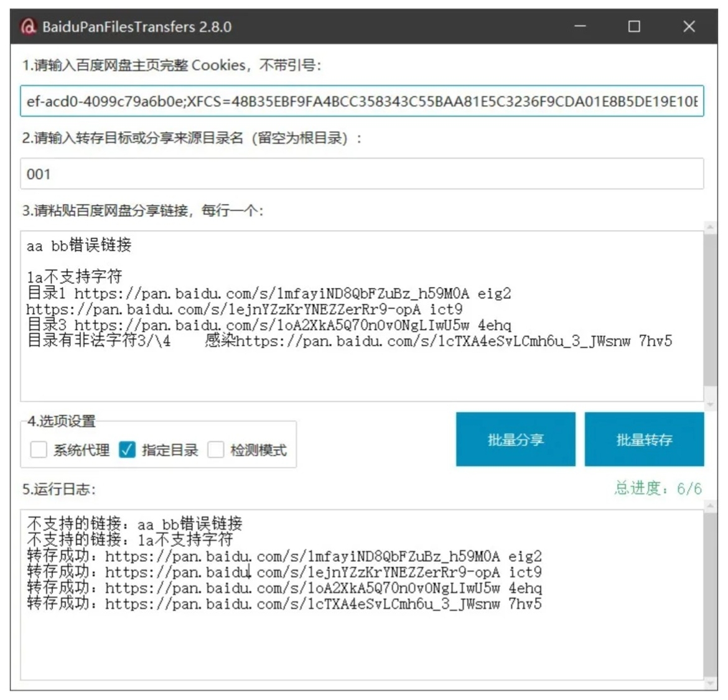The image size is (728, 700).
Task: Enable the 系统代理 checkbox
Action: [39, 449]
